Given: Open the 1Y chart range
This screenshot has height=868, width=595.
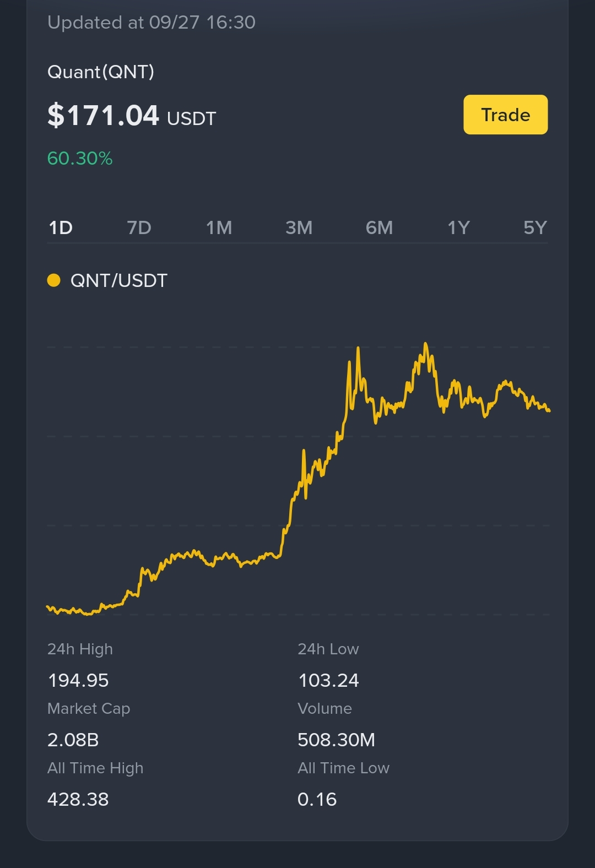Looking at the screenshot, I should [x=458, y=227].
